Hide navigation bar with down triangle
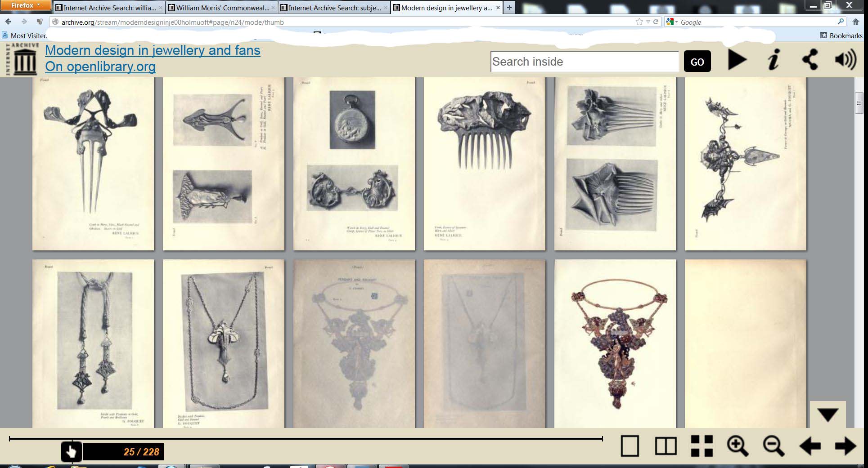 828,415
